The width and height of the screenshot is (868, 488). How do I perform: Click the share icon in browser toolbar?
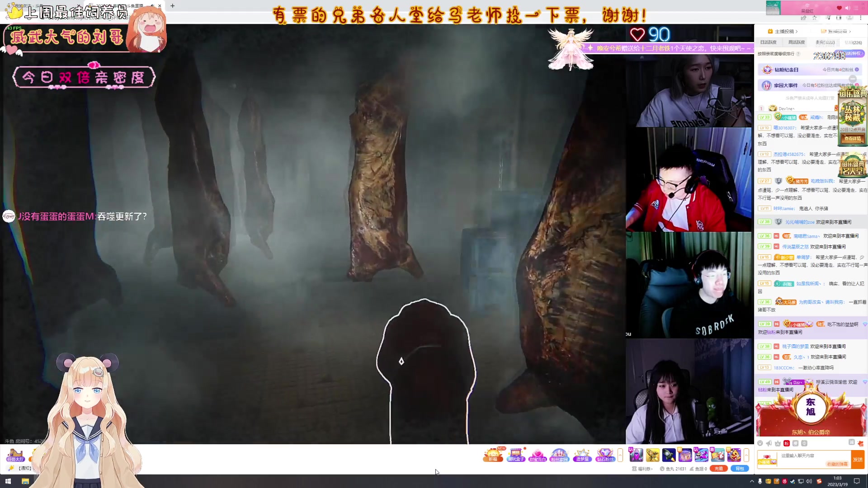coord(803,18)
